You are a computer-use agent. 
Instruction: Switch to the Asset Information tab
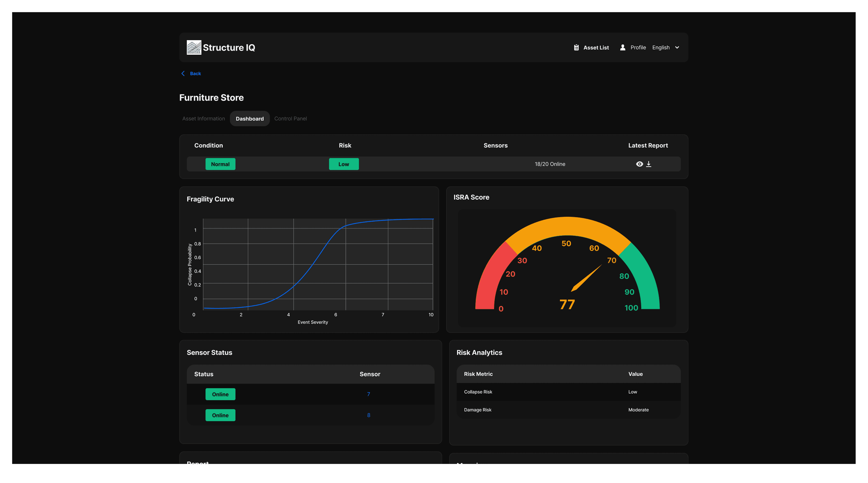coord(203,119)
